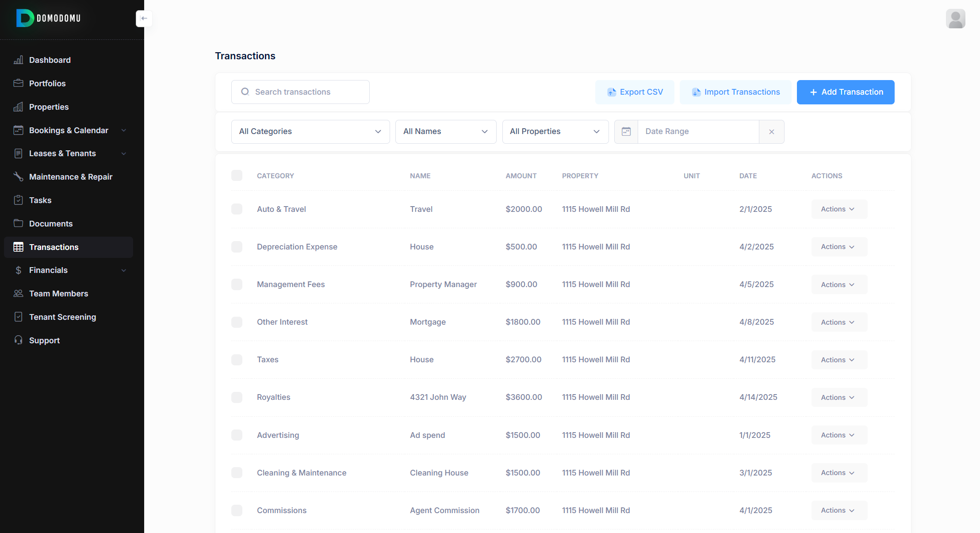This screenshot has width=980, height=533.
Task: Open the Team Members page
Action: tap(58, 294)
